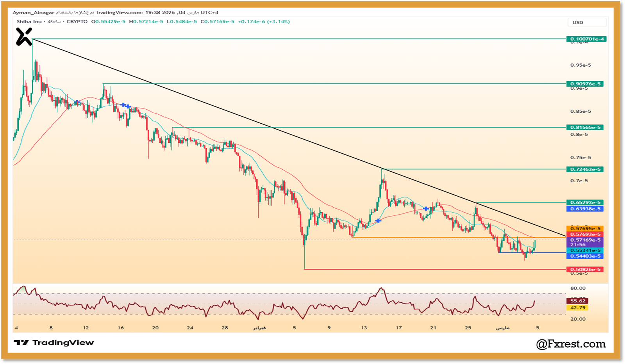625x364 pixels.
Task: Visit the @Fxrest.com watermark link
Action: [x=571, y=344]
